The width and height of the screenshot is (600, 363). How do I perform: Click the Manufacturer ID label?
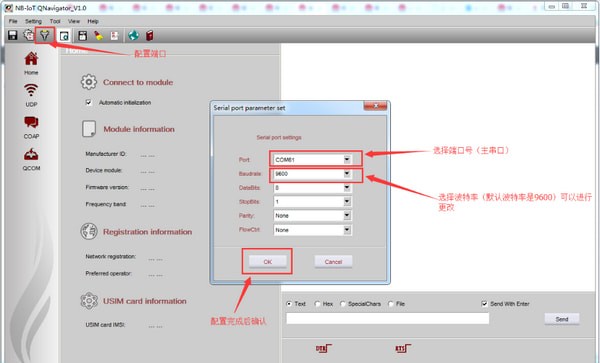point(106,154)
